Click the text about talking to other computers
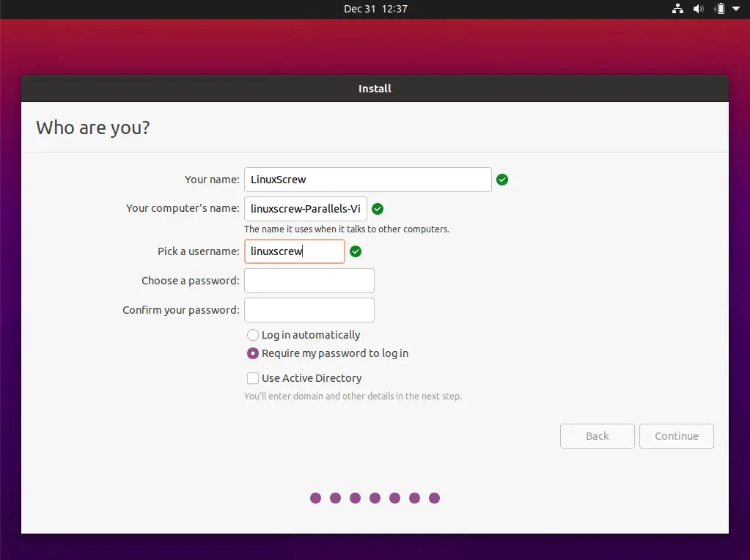 point(347,229)
